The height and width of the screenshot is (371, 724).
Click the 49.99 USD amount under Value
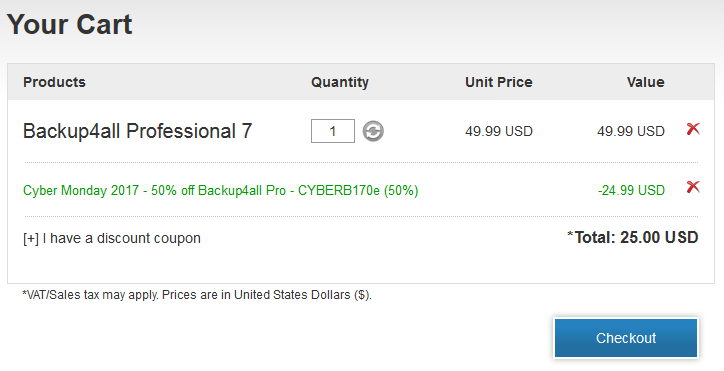pyautogui.click(x=631, y=131)
